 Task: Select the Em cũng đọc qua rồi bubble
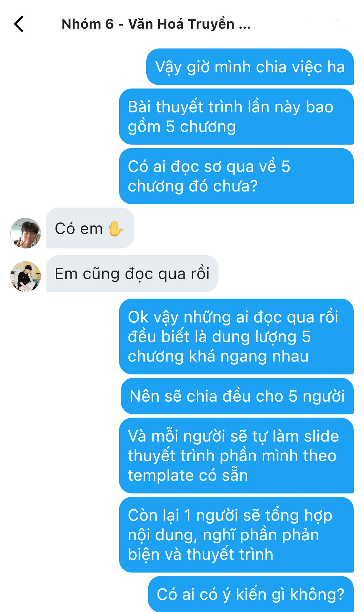click(132, 273)
